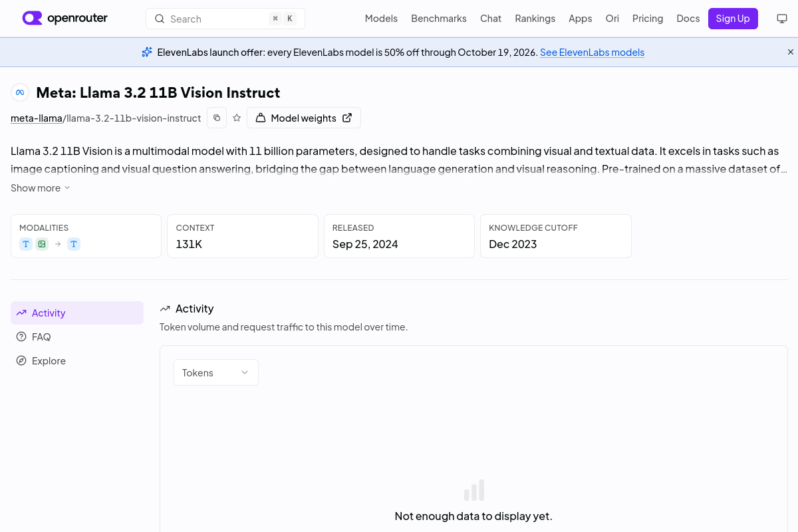Open the Apps nav item

pos(580,19)
